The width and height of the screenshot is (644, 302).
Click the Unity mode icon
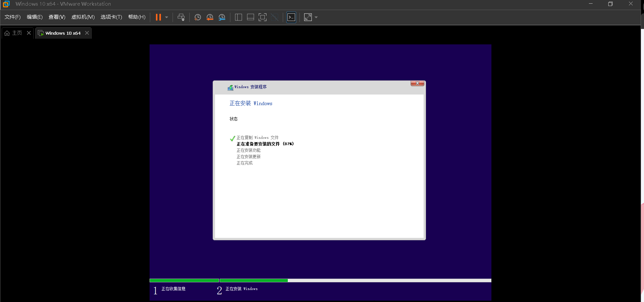point(275,17)
